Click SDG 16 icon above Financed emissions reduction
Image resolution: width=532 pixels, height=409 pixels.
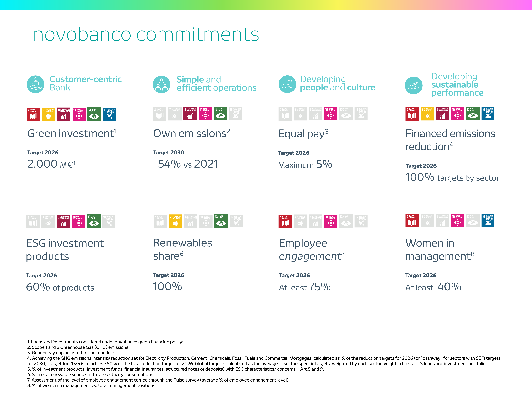pyautogui.click(x=488, y=114)
